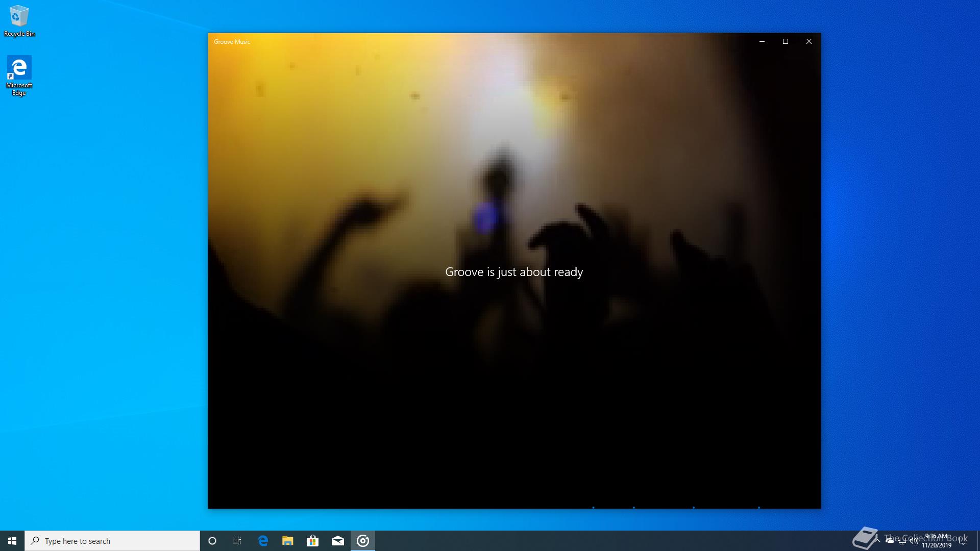Click the Show desktop sliver
This screenshot has width=980, height=551.
coord(978,541)
